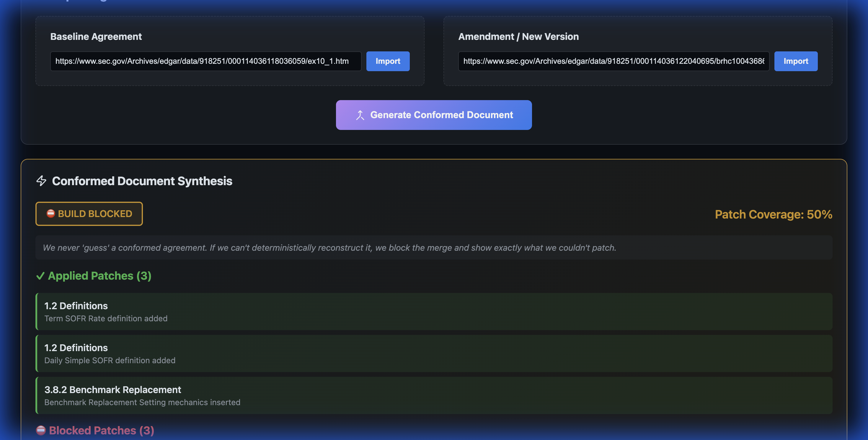Click the Baseline Agreement URL input field

click(205, 61)
